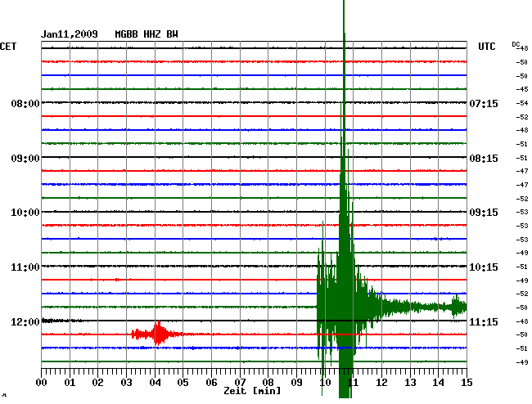Viewport: 532px width, 404px height.
Task: Click minute label 00 on time axis
Action: (x=41, y=383)
